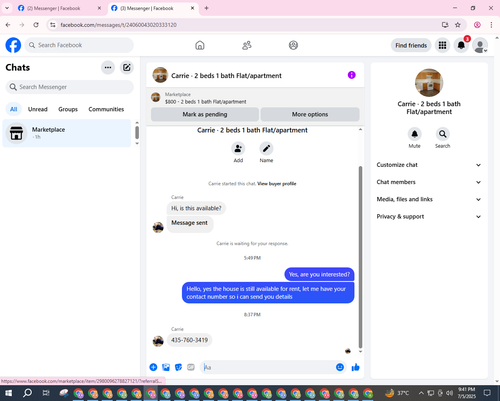Open the Groups icon in top navigation
Screen dimensions: 500x401
pyautogui.click(x=293, y=45)
